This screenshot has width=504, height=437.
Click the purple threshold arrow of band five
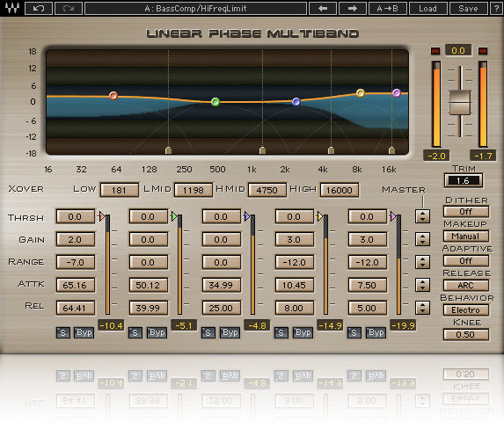(x=393, y=216)
